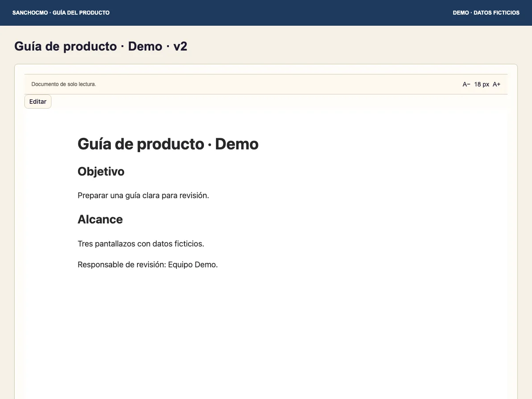Click the Editar button
This screenshot has height=399, width=532.
pos(38,102)
